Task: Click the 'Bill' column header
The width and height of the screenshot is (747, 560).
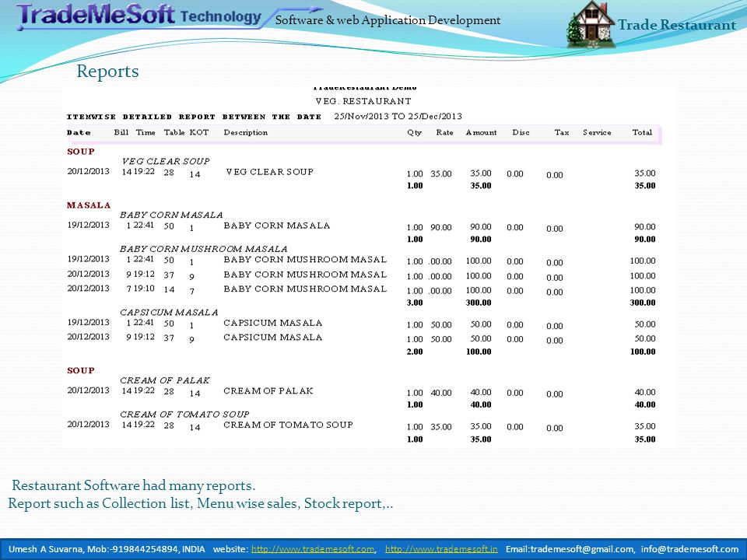Action: click(121, 132)
